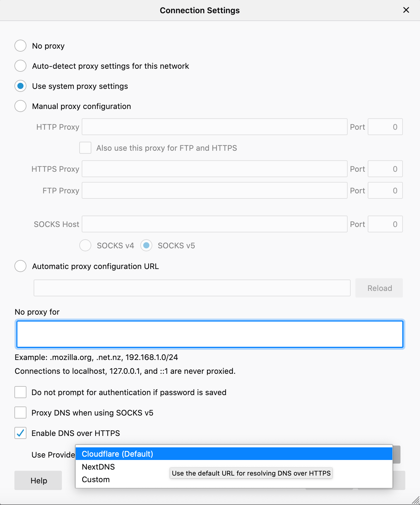The width and height of the screenshot is (420, 505).
Task: Enable Manual proxy configuration option
Action: 20,106
